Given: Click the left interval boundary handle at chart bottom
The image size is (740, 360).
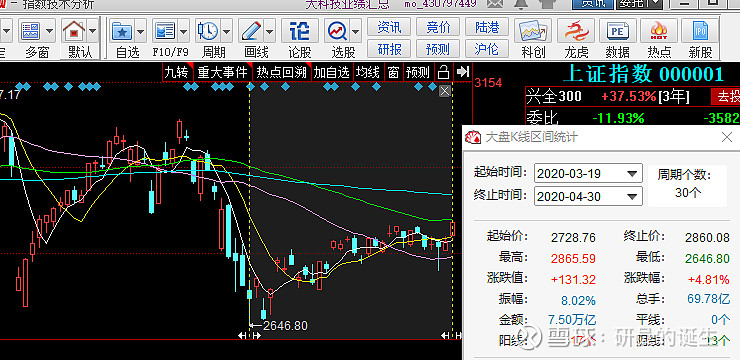Looking at the screenshot, I should (x=249, y=335).
